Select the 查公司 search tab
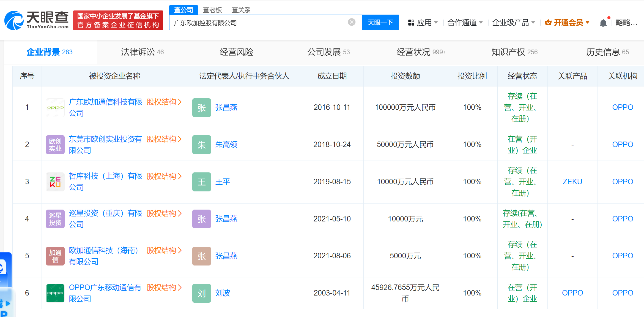The image size is (644, 317). [183, 10]
